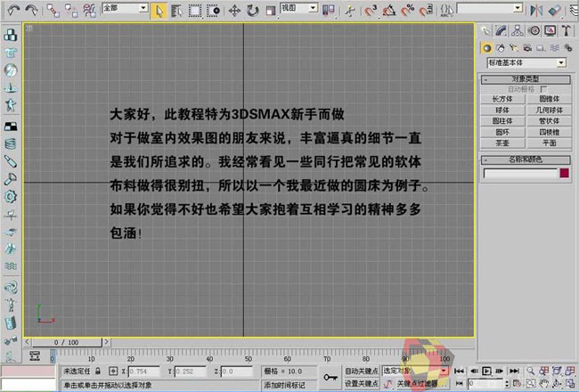Open the selection filter dropdown 全部
This screenshot has height=392, width=579.
tap(126, 8)
